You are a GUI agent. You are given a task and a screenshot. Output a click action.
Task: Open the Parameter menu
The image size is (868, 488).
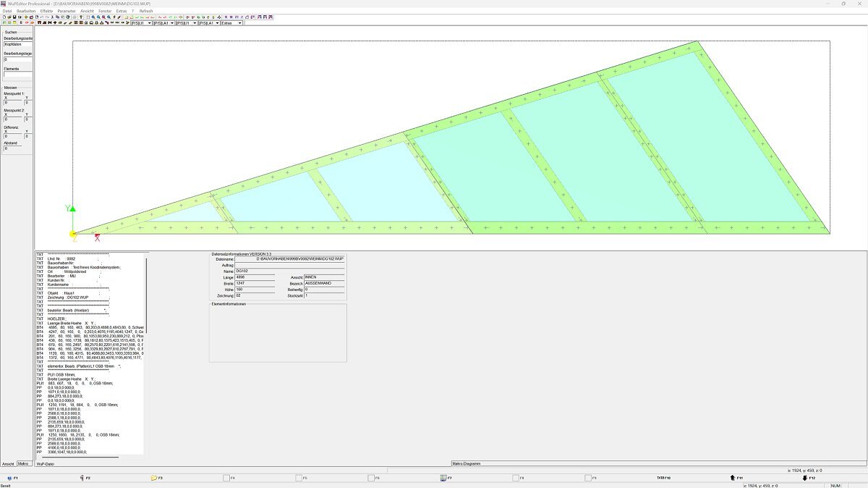67,11
